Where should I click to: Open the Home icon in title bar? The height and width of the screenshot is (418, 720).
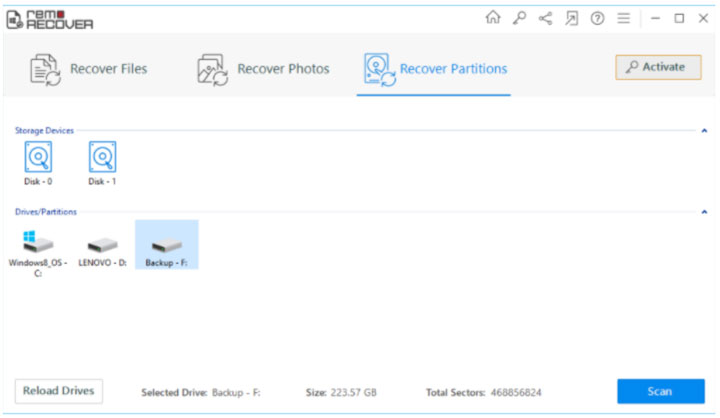click(493, 17)
